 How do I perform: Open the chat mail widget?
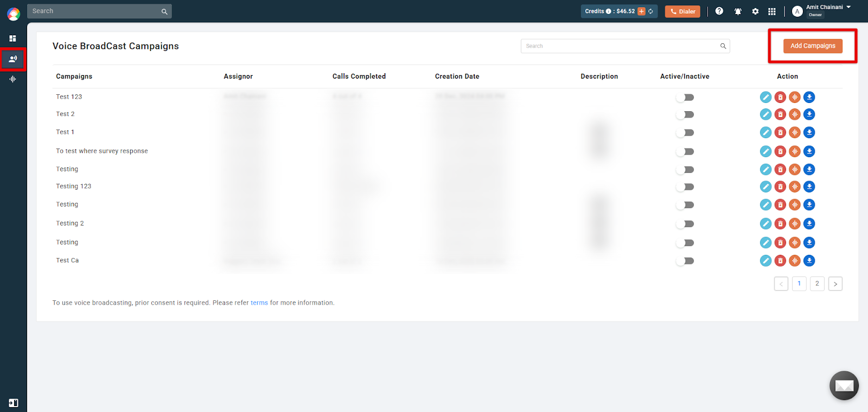[x=844, y=385]
